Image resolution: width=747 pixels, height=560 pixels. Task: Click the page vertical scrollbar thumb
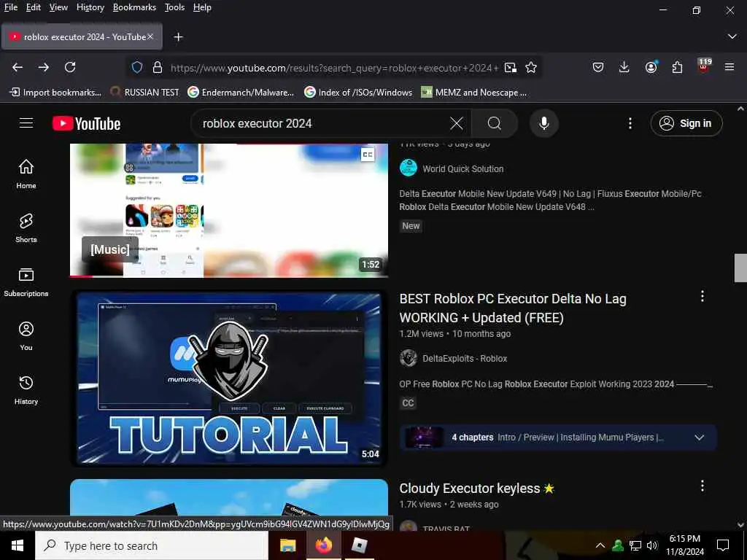point(740,268)
